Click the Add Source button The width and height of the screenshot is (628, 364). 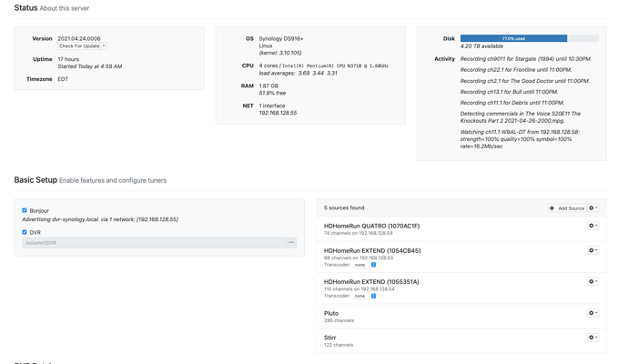567,208
